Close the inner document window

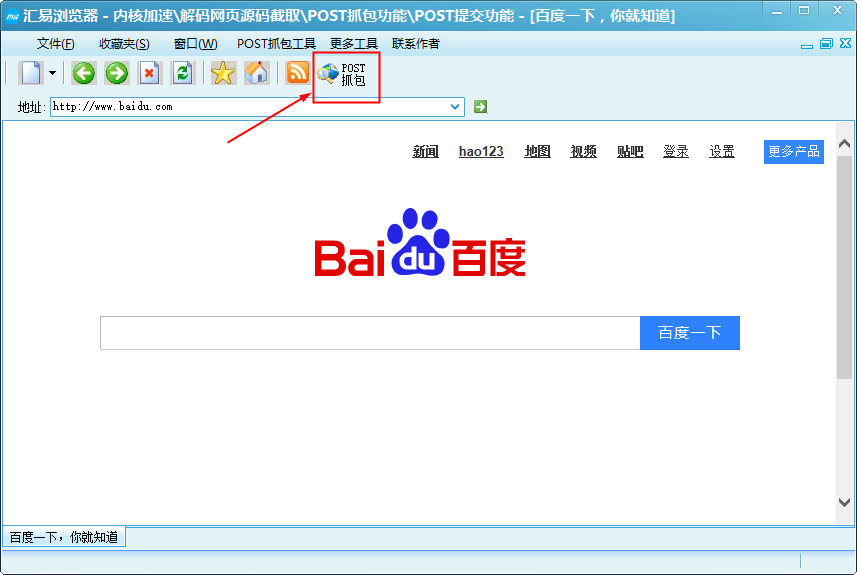pyautogui.click(x=846, y=43)
